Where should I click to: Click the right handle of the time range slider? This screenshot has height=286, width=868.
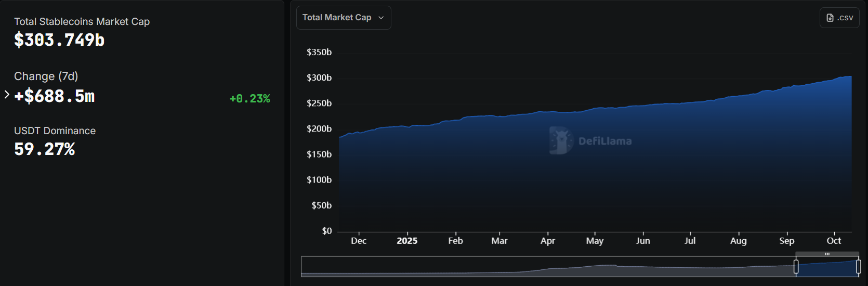tap(858, 267)
